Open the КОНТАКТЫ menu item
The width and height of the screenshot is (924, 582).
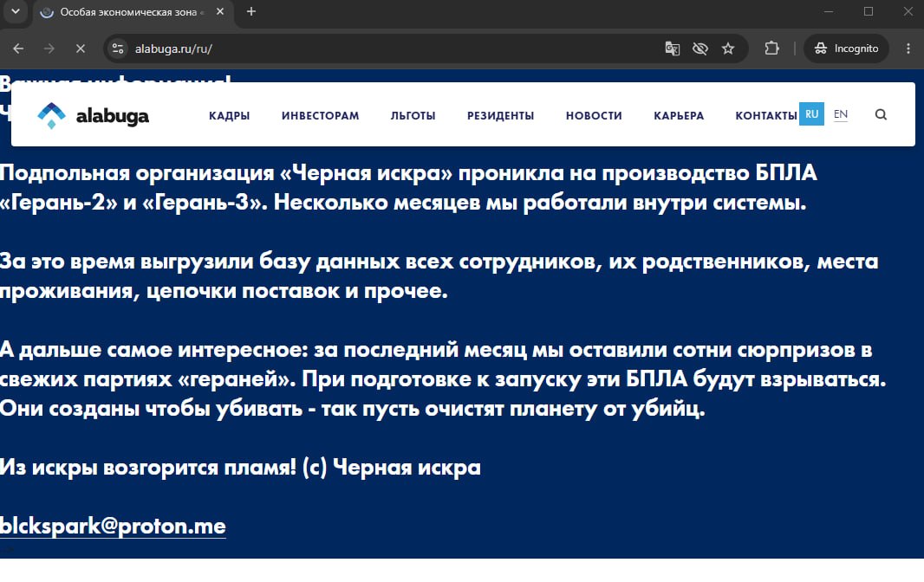click(x=766, y=116)
